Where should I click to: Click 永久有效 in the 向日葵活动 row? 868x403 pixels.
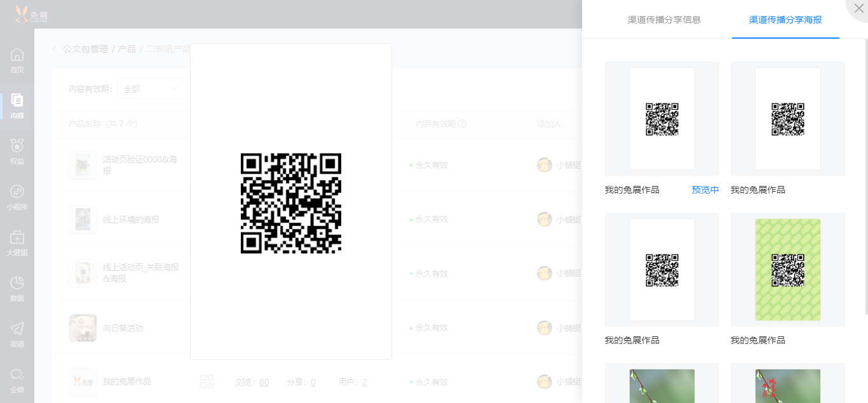431,327
